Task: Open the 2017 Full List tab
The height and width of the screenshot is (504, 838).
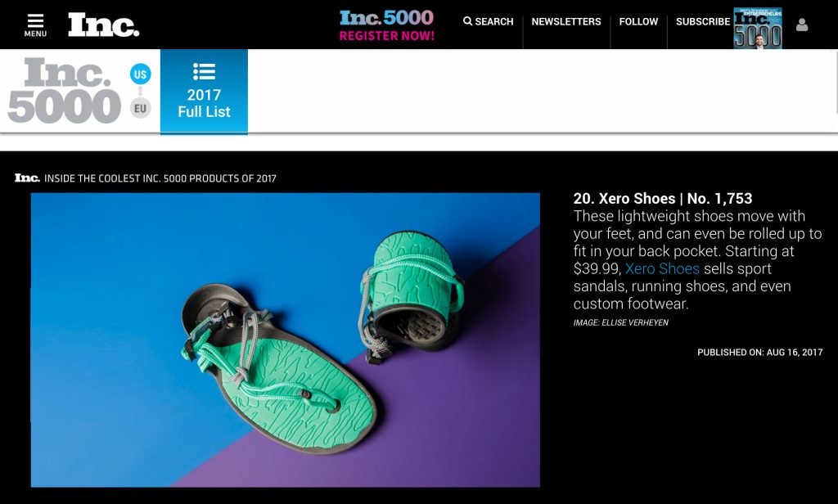Action: coord(204,92)
